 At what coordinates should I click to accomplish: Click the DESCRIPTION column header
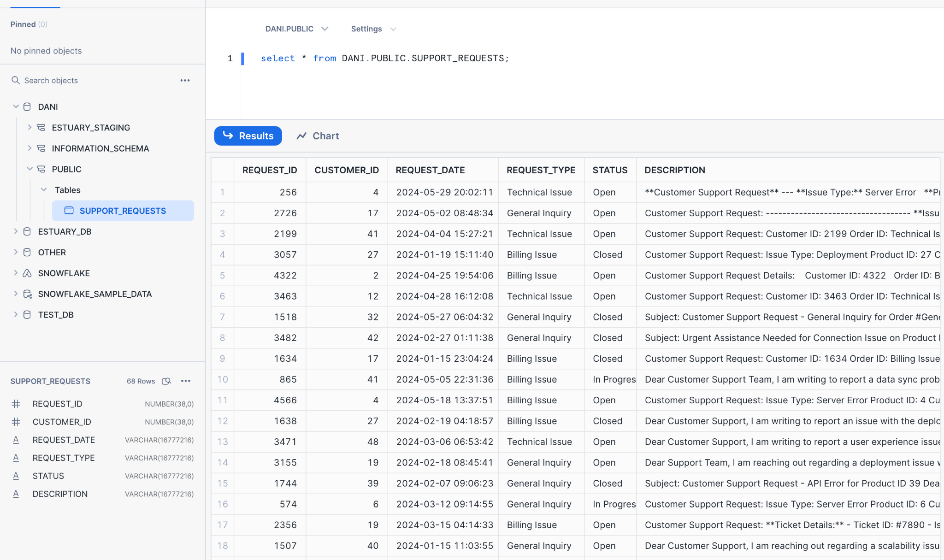click(x=788, y=170)
